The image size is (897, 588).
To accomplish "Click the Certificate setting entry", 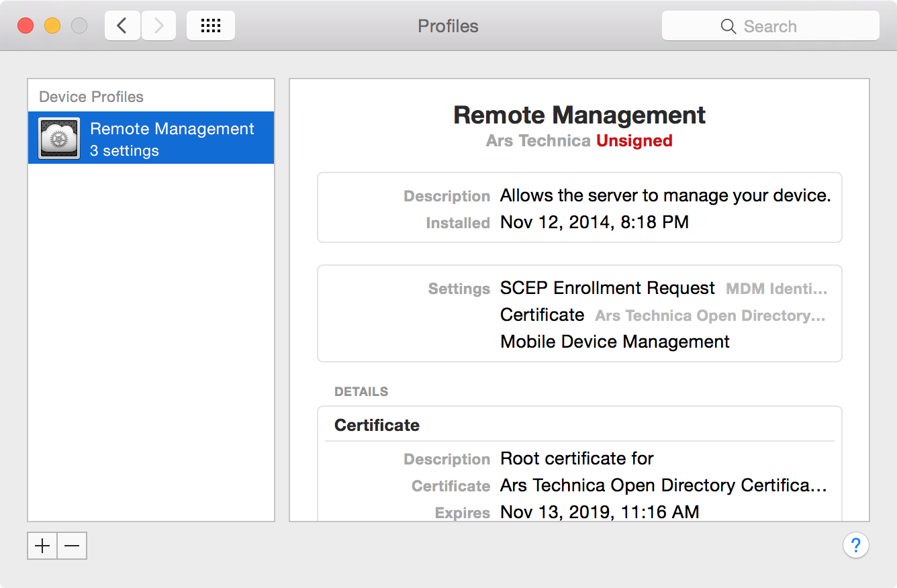I will point(542,315).
